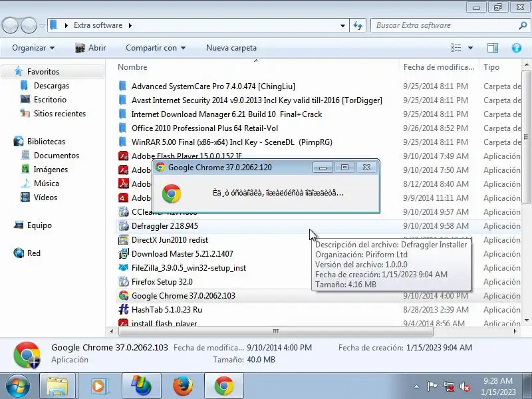This screenshot has height=399, width=532.
Task: Select the Download Master 5.21.2.1407 icon
Action: pyautogui.click(x=123, y=253)
